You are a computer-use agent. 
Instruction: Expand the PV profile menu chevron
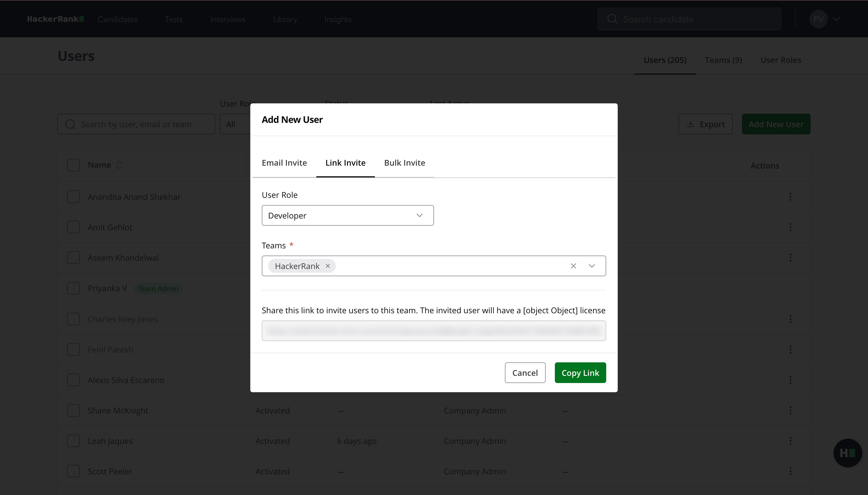(x=836, y=19)
